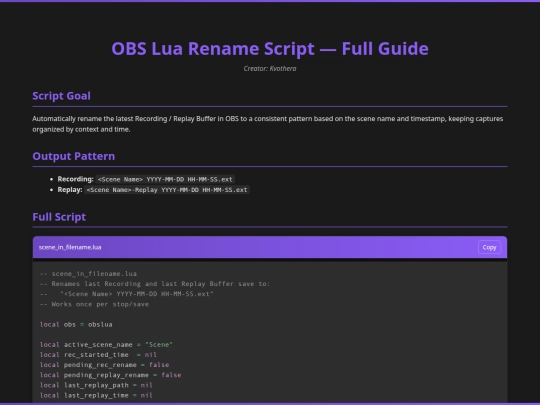Screen dimensions: 540x405
Task: Click the last_replay_time code line
Action: [x=96, y=395]
